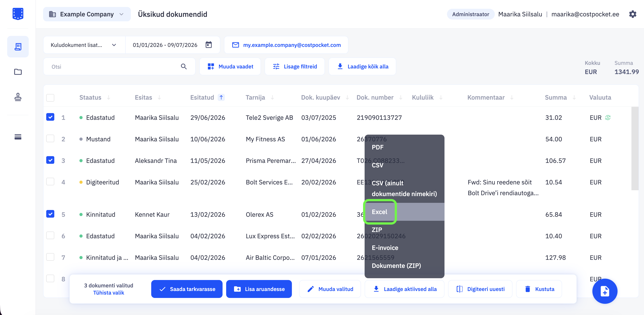Check row 2 My Fitness AS checkbox
The image size is (644, 315).
tap(50, 138)
